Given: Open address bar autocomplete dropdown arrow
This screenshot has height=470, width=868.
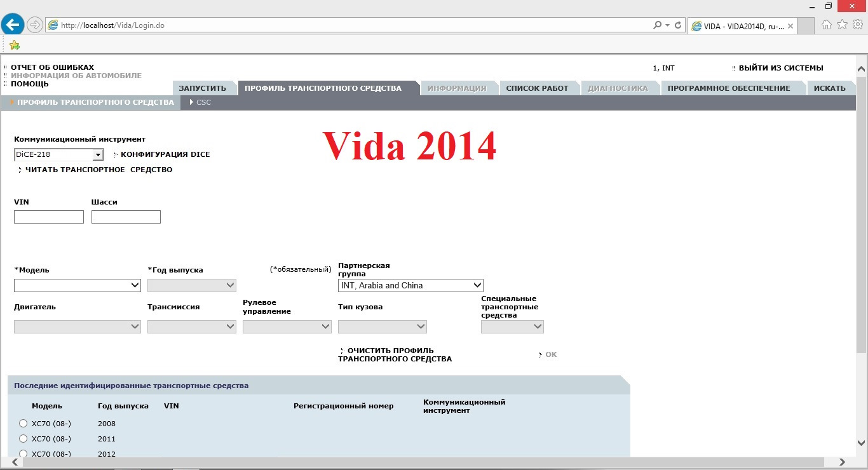Looking at the screenshot, I should click(667, 25).
